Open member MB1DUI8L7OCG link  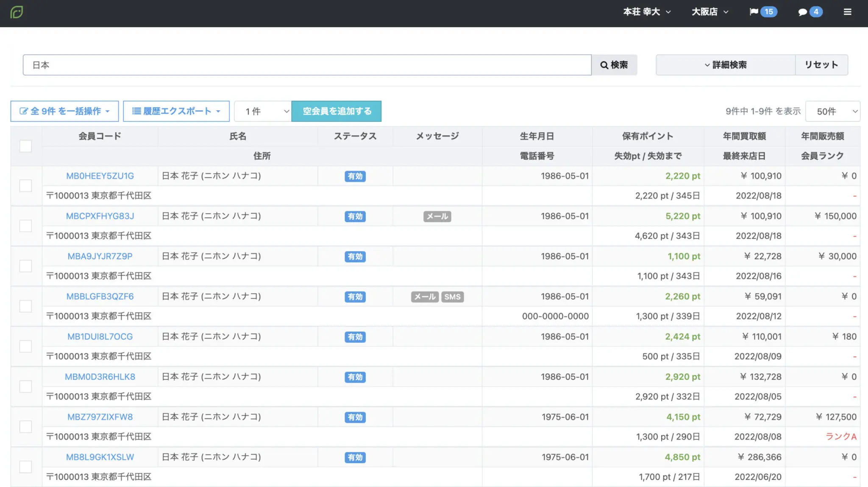tap(100, 336)
